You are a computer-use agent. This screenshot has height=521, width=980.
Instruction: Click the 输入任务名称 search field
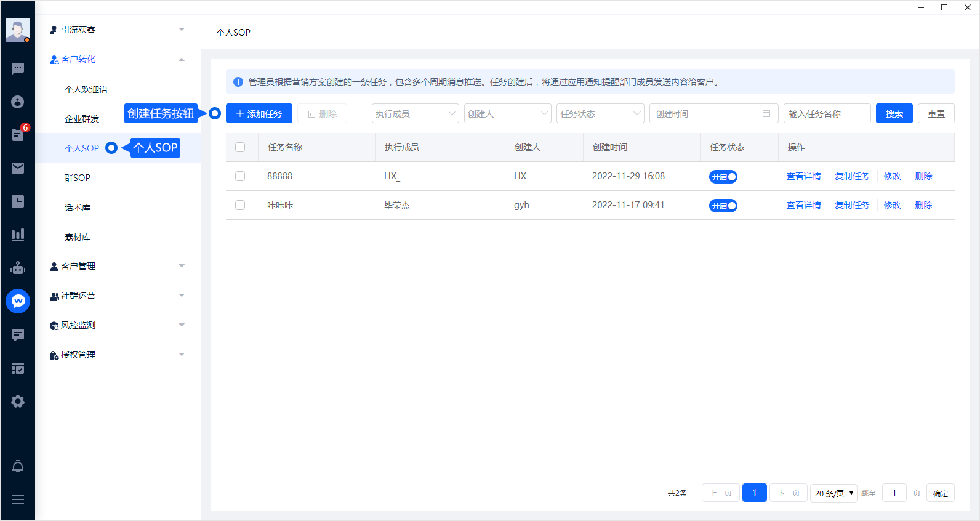tap(826, 114)
